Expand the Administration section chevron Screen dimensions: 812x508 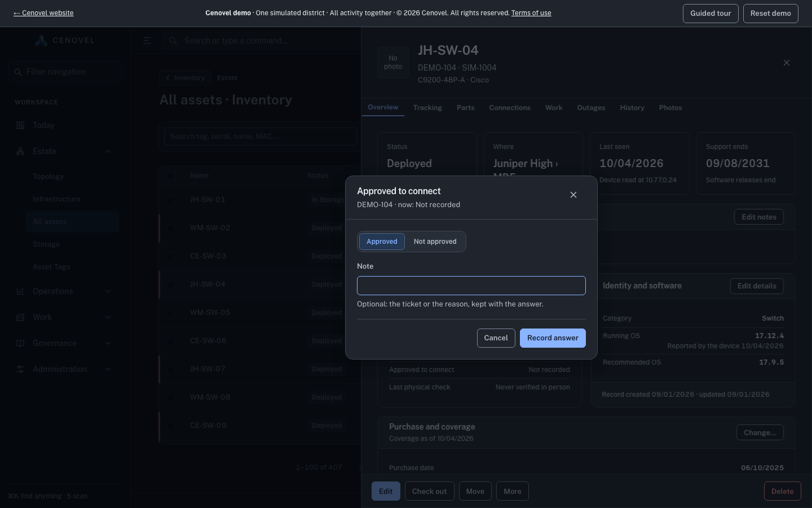pyautogui.click(x=108, y=369)
